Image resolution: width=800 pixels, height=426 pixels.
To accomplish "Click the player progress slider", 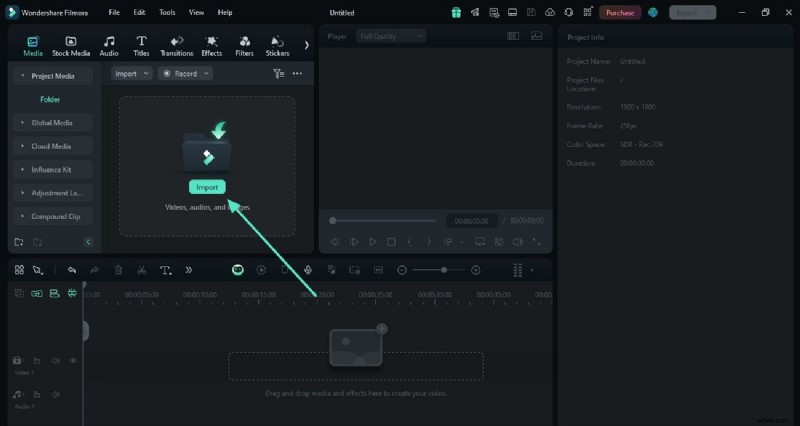I will click(x=384, y=221).
